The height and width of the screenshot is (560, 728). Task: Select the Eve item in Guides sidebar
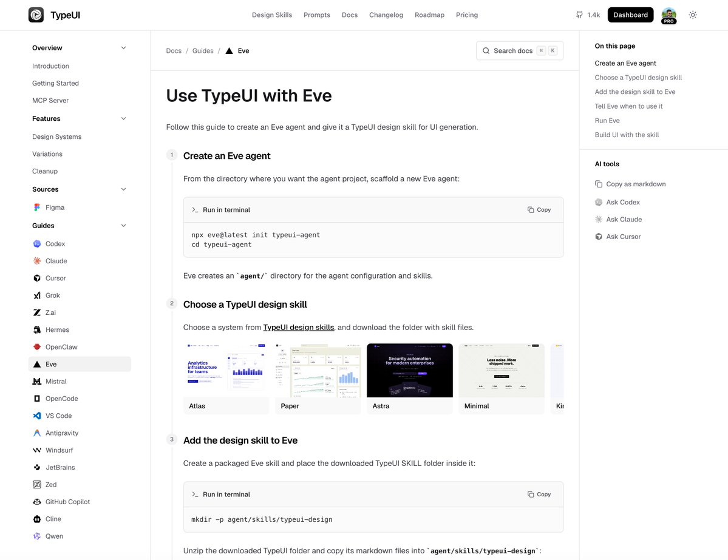click(80, 364)
